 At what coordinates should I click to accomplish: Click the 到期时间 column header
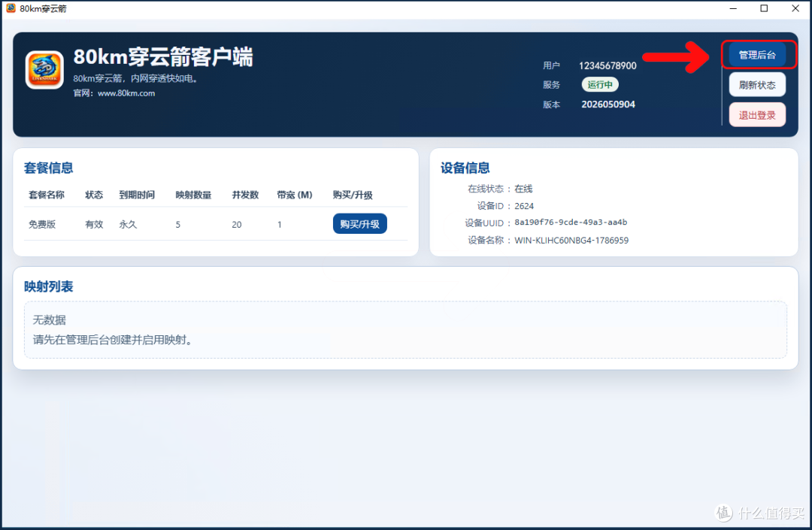tap(137, 195)
